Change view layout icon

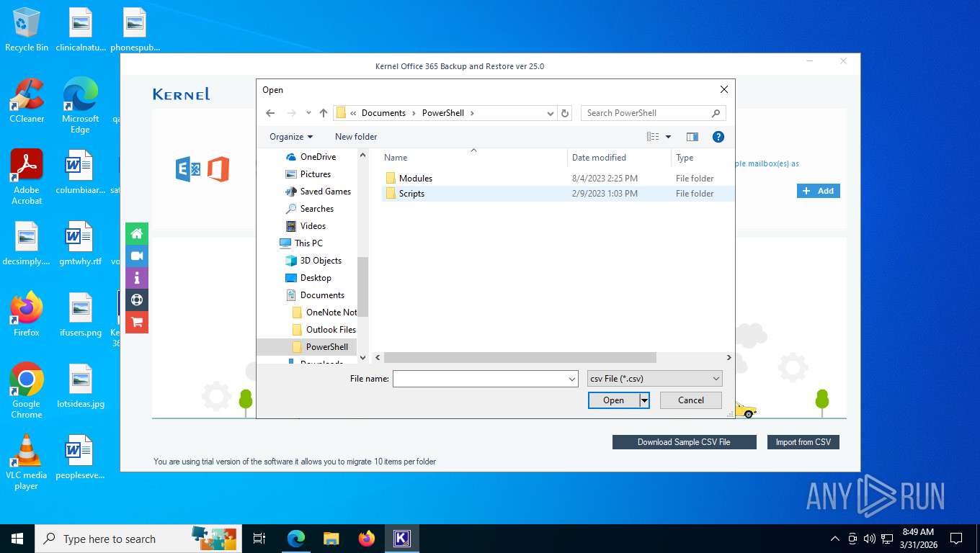653,137
